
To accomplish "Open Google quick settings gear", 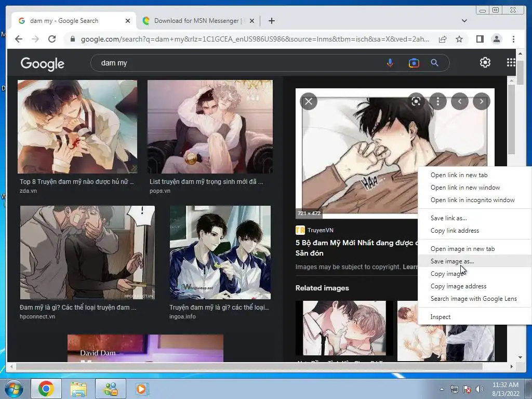I will click(x=485, y=62).
